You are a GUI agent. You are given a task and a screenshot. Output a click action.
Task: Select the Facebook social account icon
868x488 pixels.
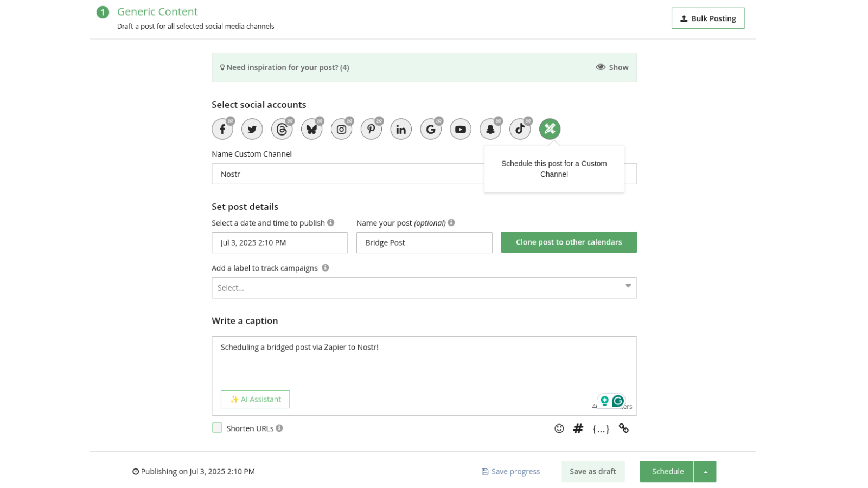(222, 130)
